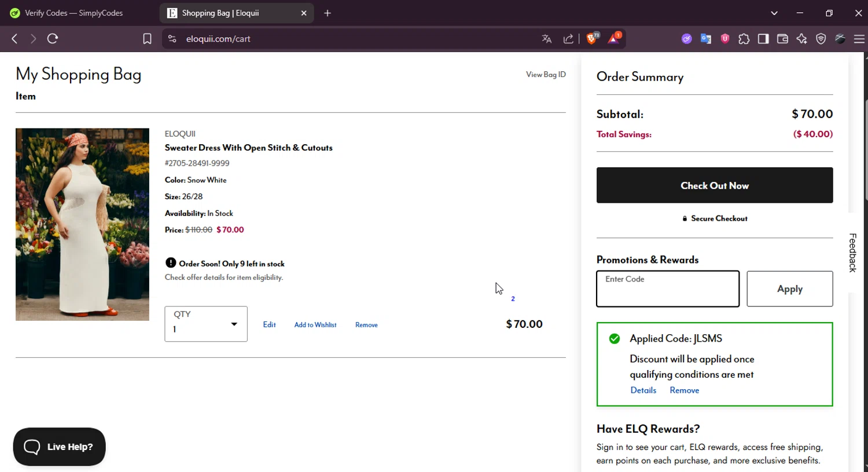Click the browser forward arrow
868x472 pixels.
coord(33,39)
